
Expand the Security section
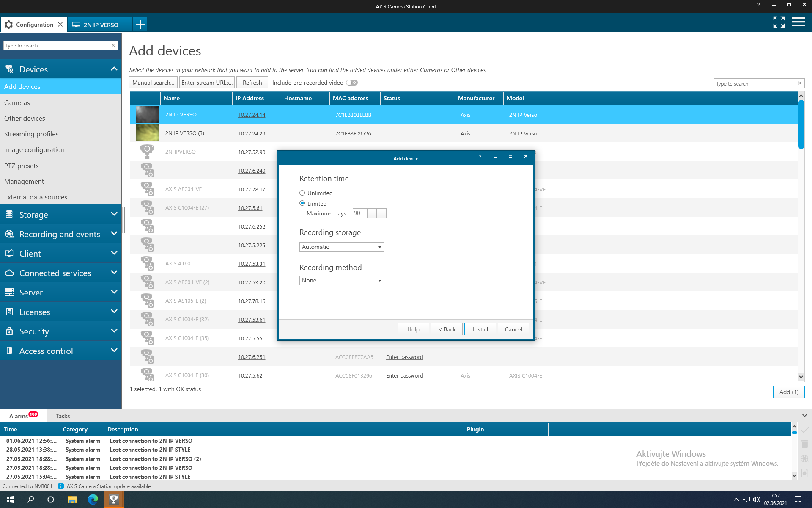(x=114, y=331)
